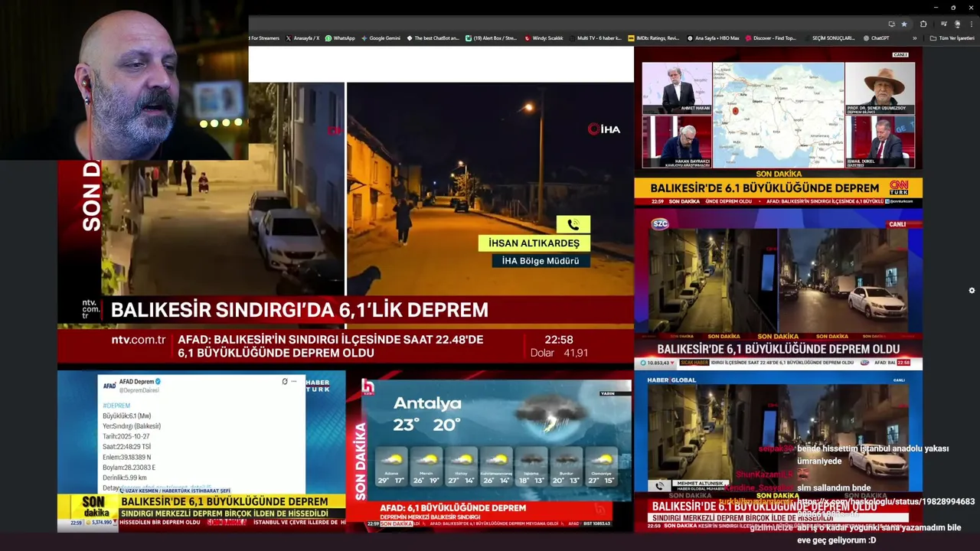Open the media control toolbar icon

pos(943,24)
